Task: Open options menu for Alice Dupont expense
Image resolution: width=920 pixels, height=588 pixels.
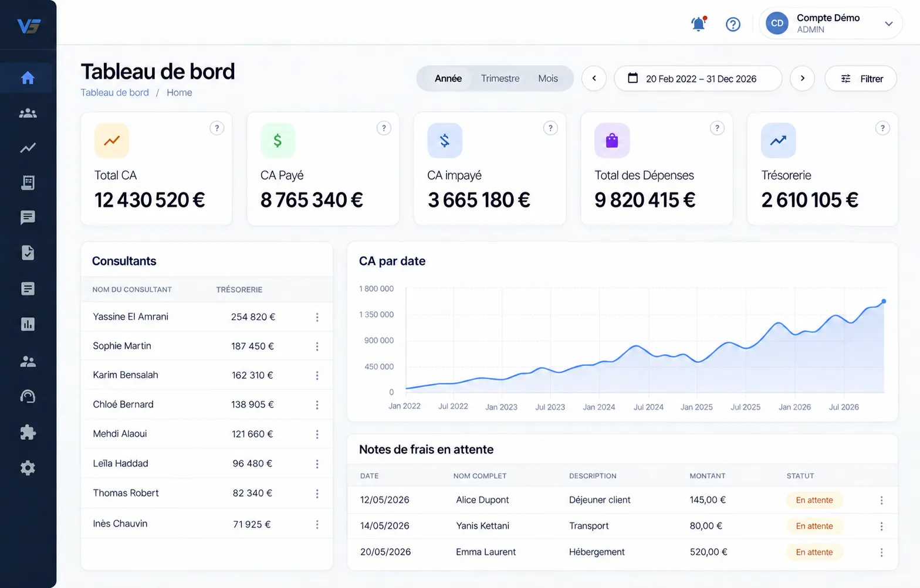Action: point(881,500)
